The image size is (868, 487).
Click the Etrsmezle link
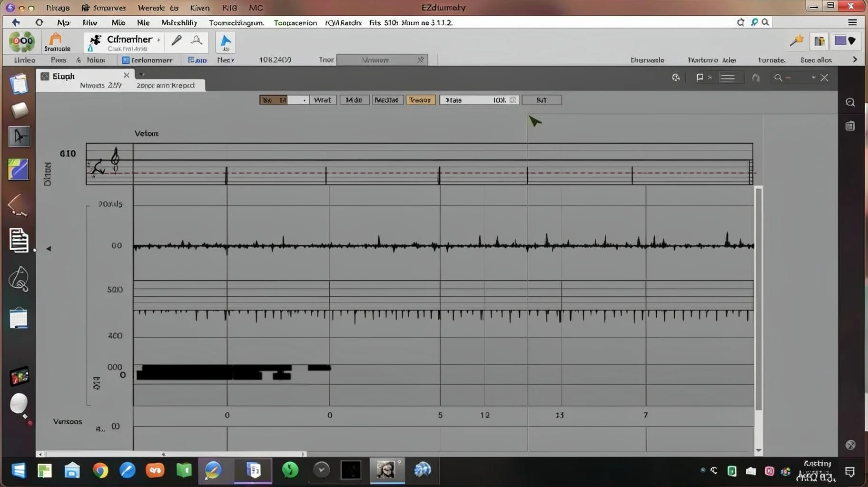[x=647, y=60]
